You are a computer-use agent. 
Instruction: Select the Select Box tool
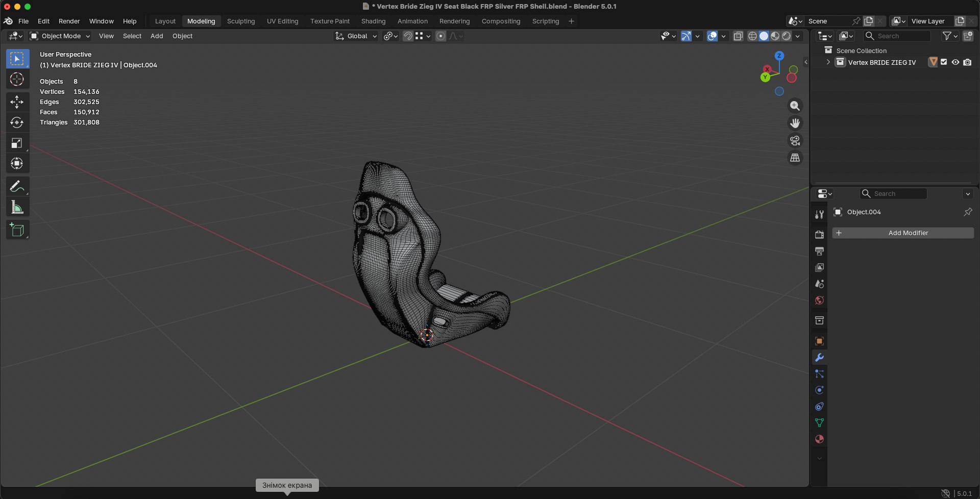[x=17, y=59]
